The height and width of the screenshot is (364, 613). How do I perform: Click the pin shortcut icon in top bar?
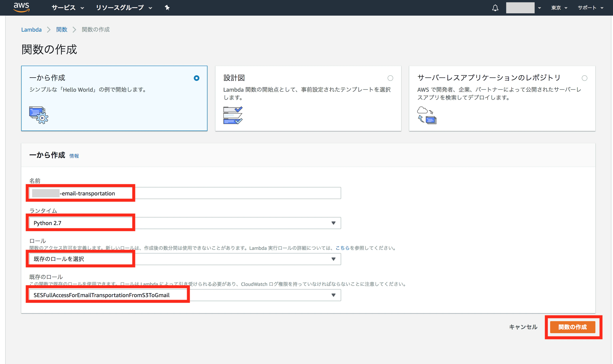[x=167, y=8]
